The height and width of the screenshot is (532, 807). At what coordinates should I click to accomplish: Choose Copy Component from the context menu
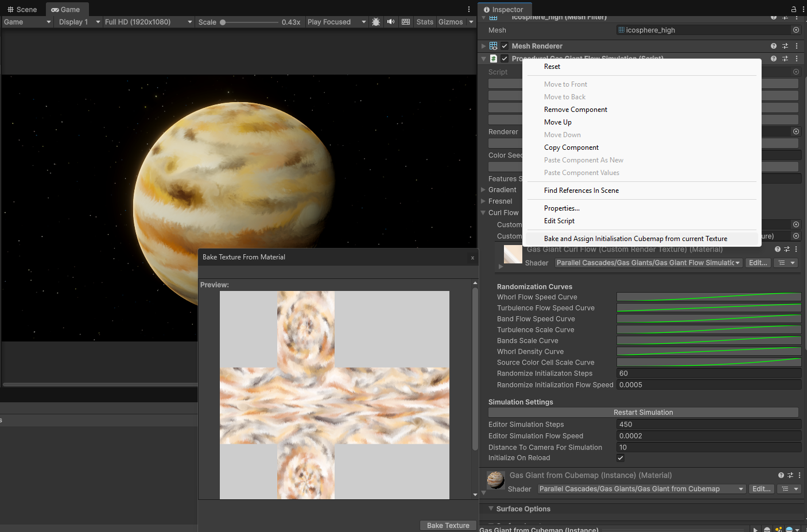pos(571,147)
